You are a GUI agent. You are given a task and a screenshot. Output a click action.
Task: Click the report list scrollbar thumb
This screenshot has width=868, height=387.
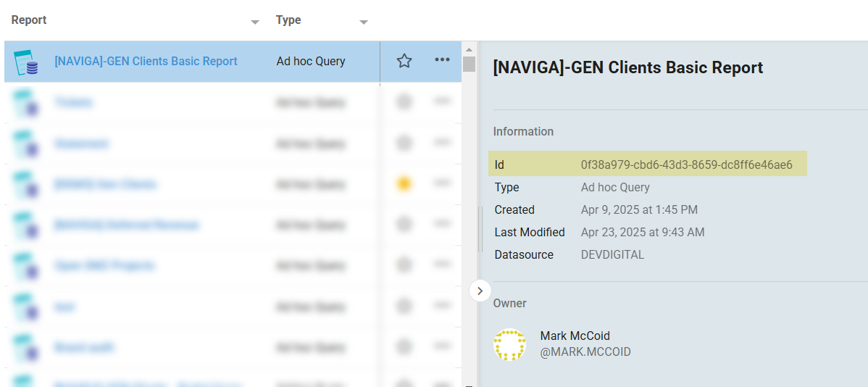pyautogui.click(x=469, y=64)
